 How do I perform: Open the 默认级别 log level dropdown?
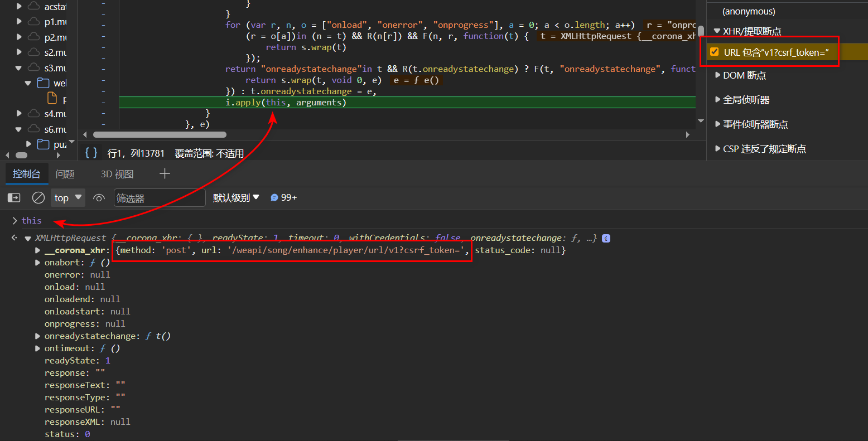point(236,198)
